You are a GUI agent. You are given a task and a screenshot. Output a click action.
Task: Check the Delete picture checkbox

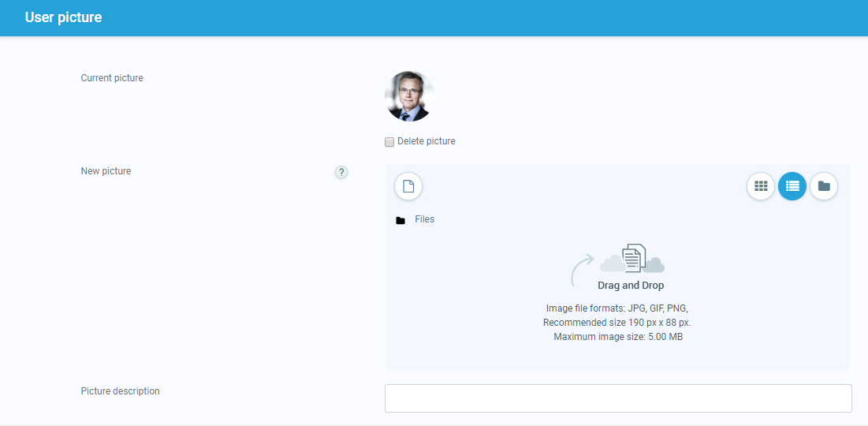[389, 142]
